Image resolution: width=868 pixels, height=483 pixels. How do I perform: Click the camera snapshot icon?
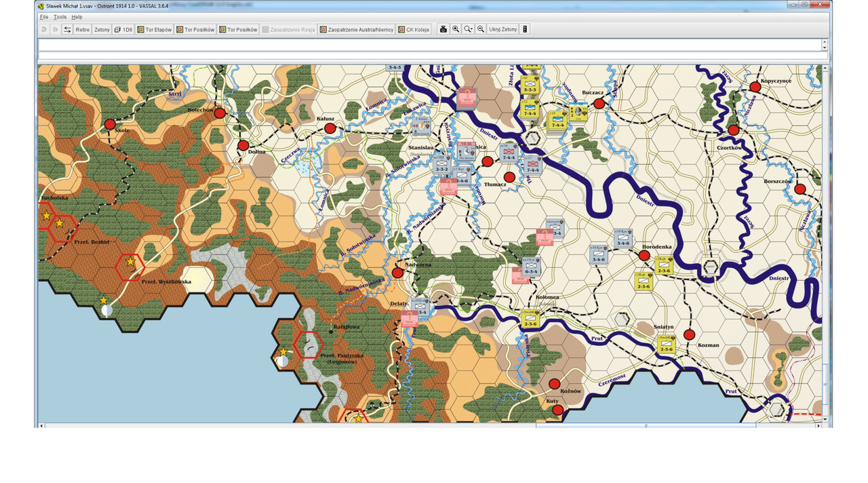point(443,29)
